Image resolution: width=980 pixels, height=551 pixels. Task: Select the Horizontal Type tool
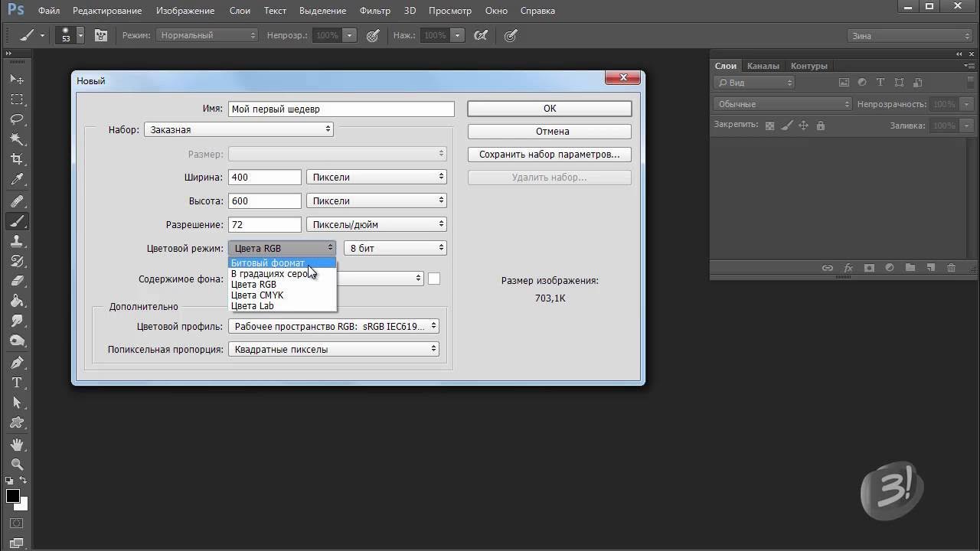pyautogui.click(x=17, y=382)
